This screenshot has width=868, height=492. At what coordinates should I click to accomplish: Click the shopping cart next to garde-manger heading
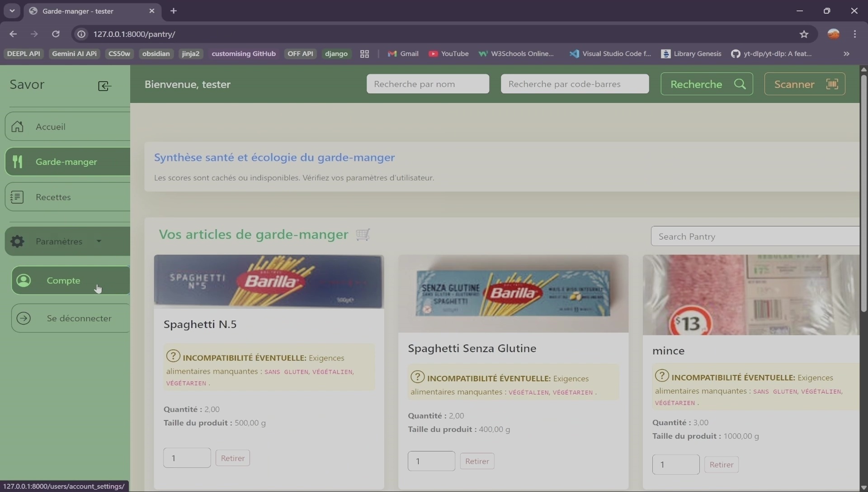click(x=363, y=235)
